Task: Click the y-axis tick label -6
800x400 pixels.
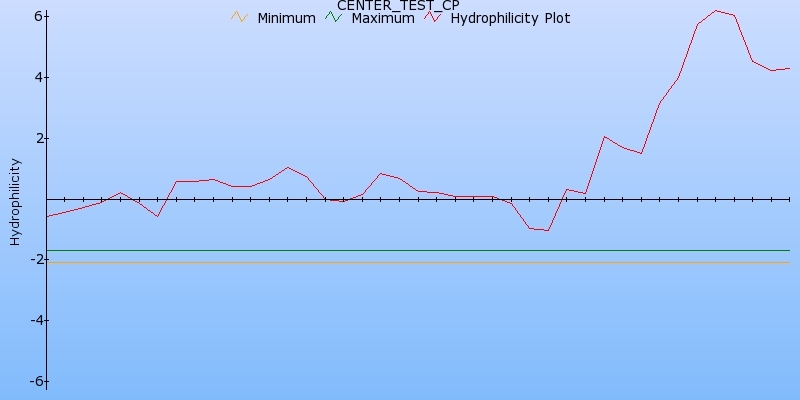Action: pyautogui.click(x=34, y=382)
